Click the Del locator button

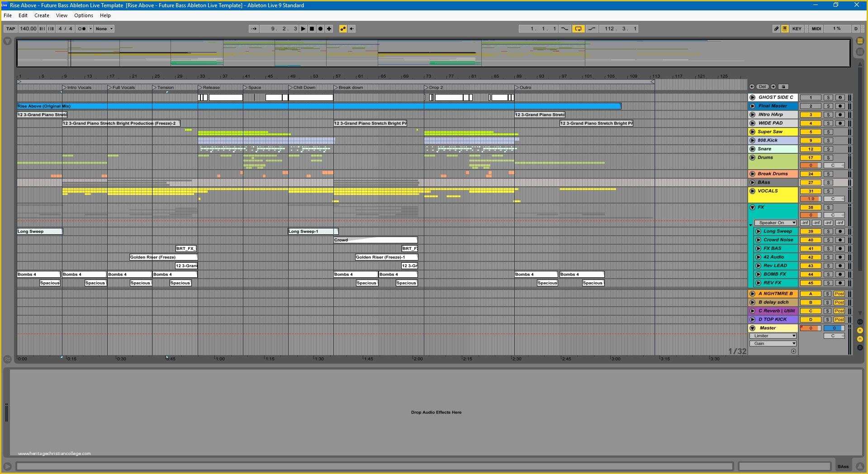point(763,86)
